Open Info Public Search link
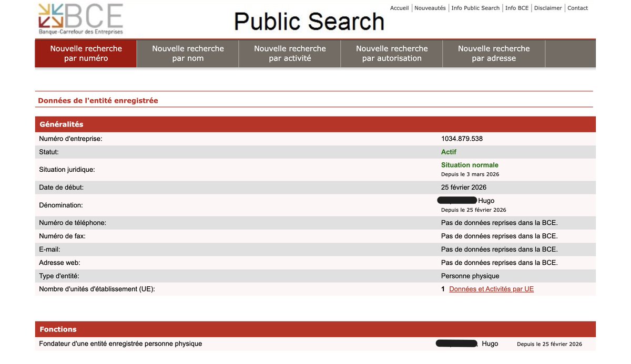The image size is (631, 364). (475, 8)
